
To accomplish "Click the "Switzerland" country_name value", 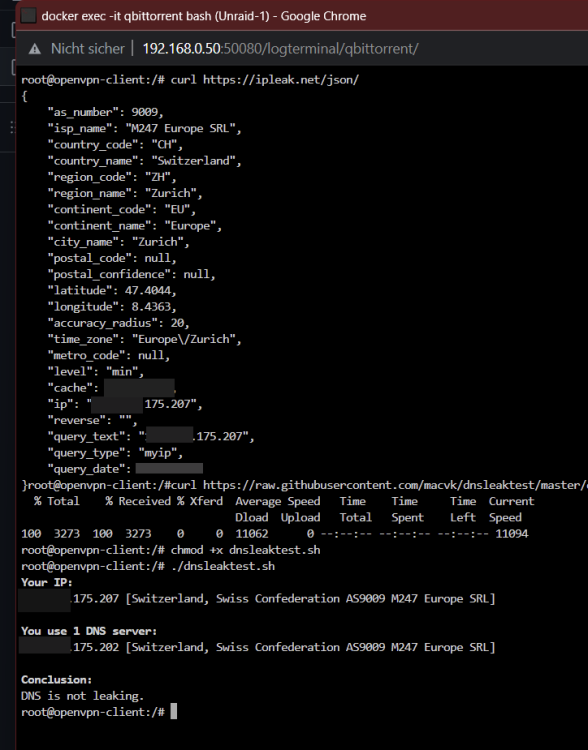I will [197, 161].
